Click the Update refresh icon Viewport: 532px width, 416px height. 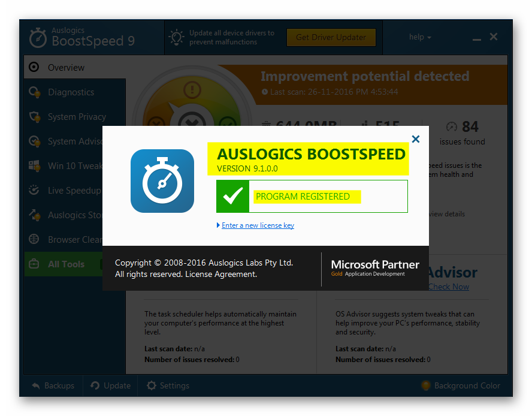point(95,385)
